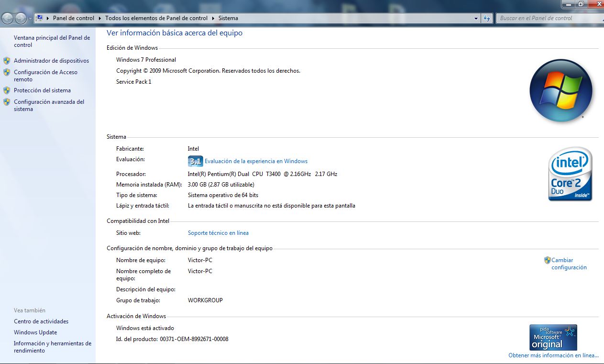Click the system icon in the address bar
Image resolution: width=604 pixels, height=364 pixels.
coord(39,18)
